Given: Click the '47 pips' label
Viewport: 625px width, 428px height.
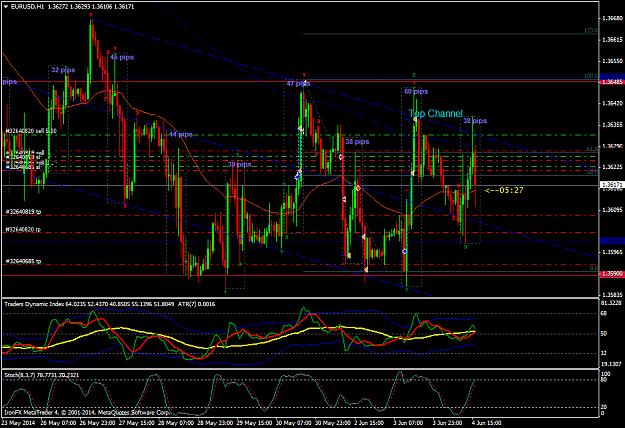Looking at the screenshot, I should (298, 84).
